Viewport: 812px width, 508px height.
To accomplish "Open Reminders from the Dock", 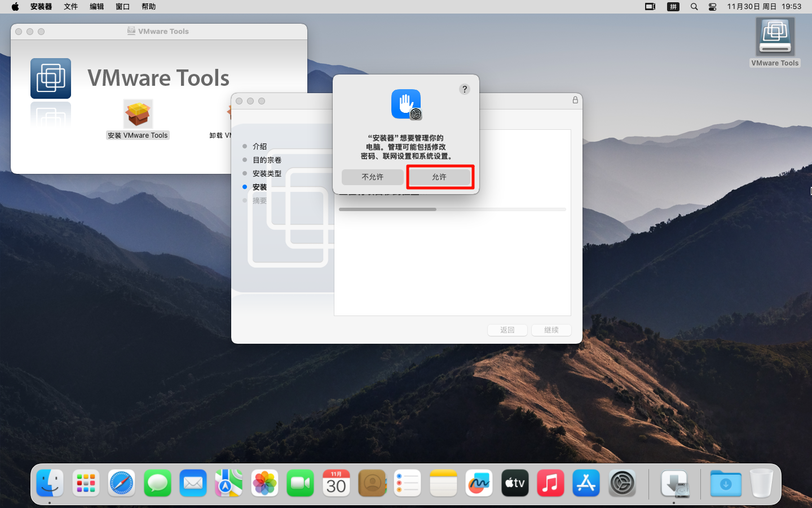I will (x=408, y=483).
